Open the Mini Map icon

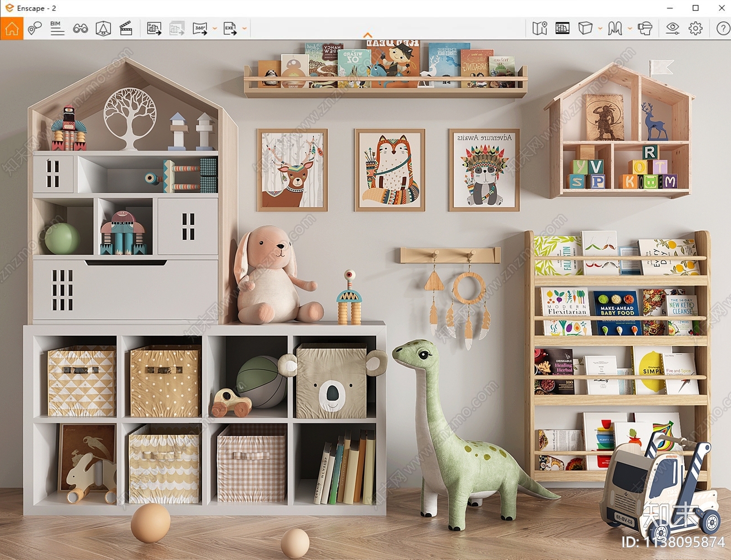(540, 28)
